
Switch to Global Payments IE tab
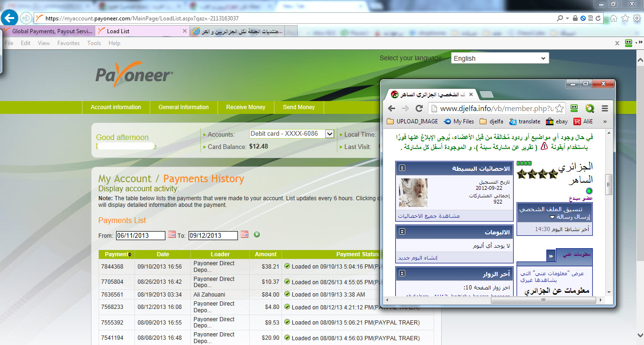tap(48, 31)
